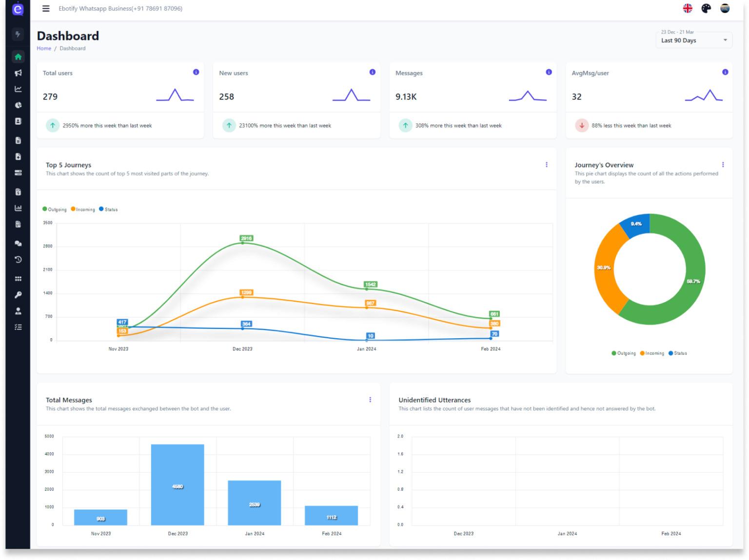749x560 pixels.
Task: Open the color palette theme icon
Action: pos(706,8)
